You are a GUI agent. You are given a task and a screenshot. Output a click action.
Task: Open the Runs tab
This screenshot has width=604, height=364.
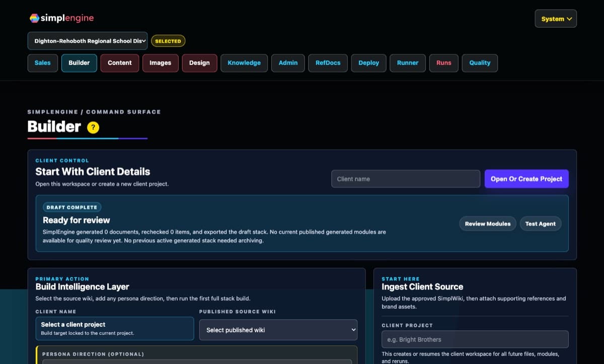click(x=444, y=63)
